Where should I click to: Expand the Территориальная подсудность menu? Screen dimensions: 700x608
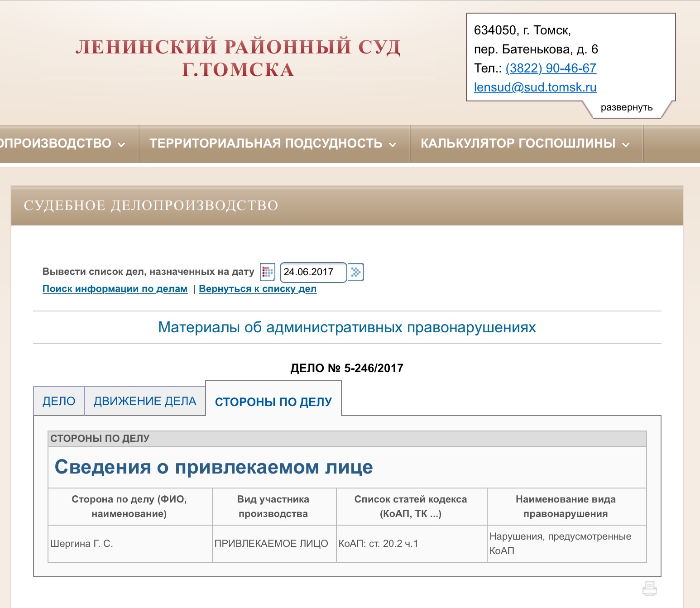(x=273, y=144)
